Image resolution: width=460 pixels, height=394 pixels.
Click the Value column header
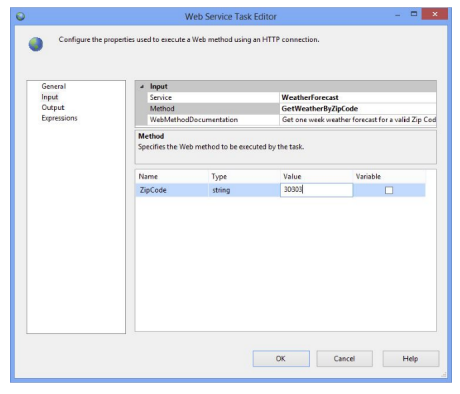tap(316, 177)
